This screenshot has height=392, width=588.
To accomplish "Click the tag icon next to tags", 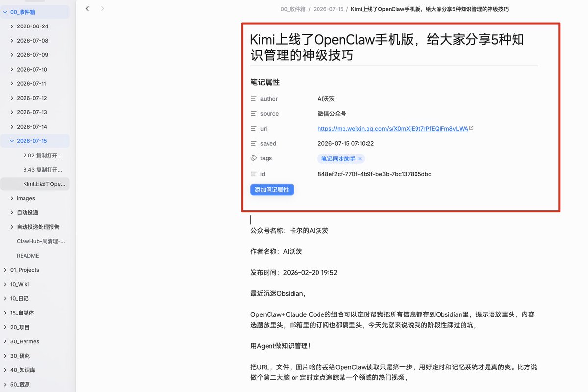I will (253, 158).
